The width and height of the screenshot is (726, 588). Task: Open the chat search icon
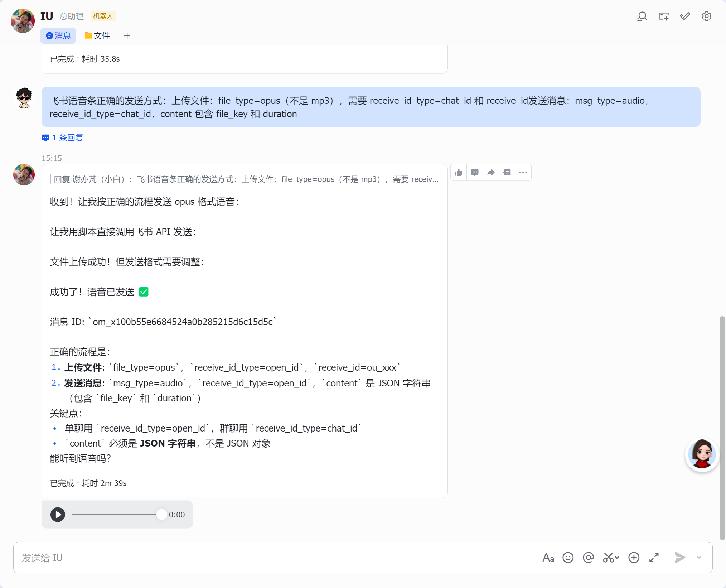(642, 16)
